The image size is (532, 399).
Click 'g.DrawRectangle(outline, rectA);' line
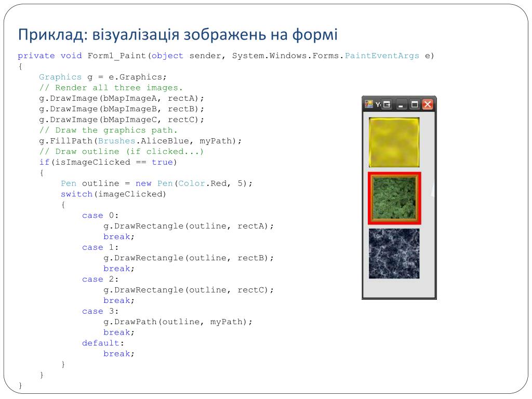point(189,227)
